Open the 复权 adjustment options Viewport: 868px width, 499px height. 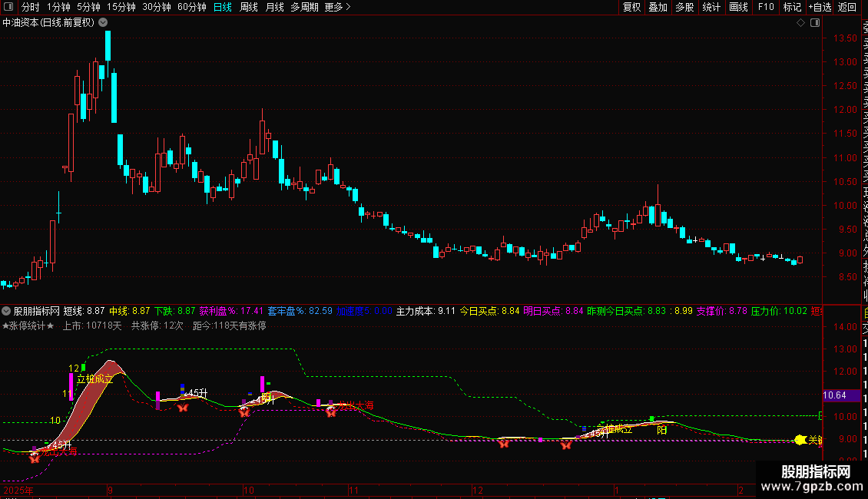tap(631, 7)
